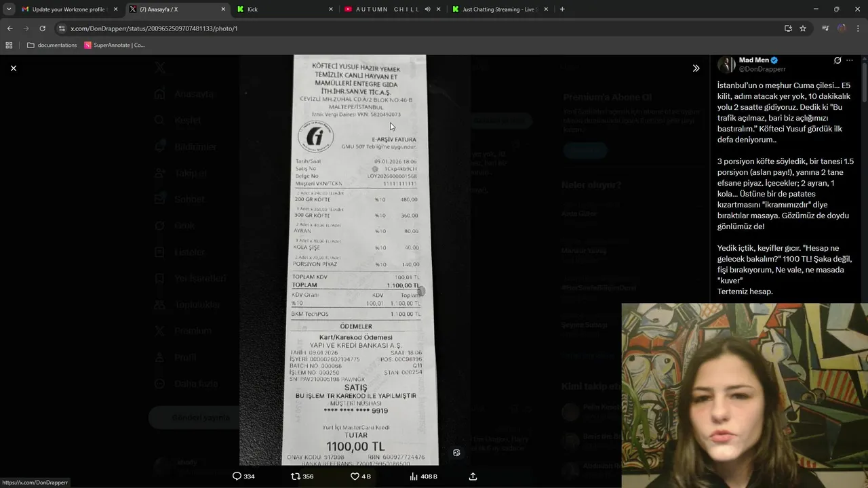Click the text "Tertemiz hesap."
This screenshot has width=868, height=488.
pos(745,291)
